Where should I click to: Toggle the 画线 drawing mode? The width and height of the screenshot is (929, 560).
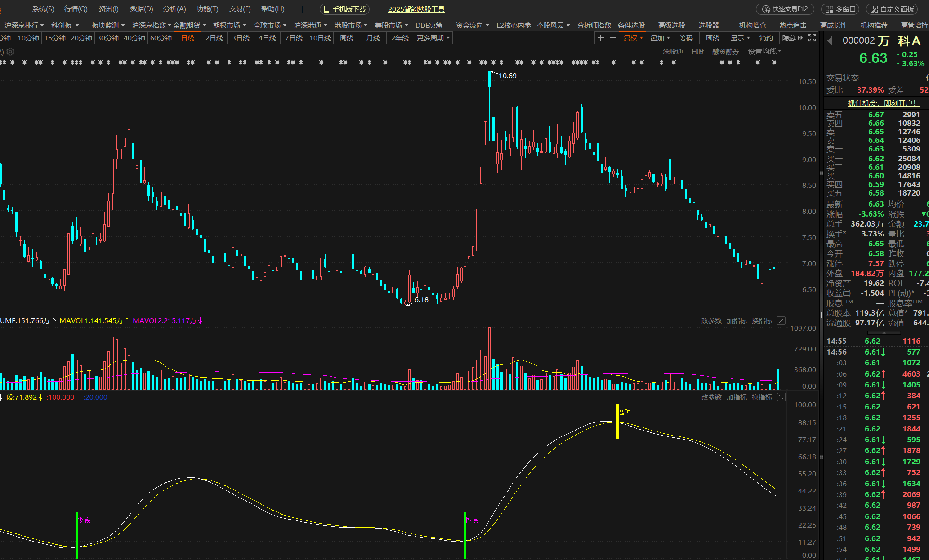712,38
